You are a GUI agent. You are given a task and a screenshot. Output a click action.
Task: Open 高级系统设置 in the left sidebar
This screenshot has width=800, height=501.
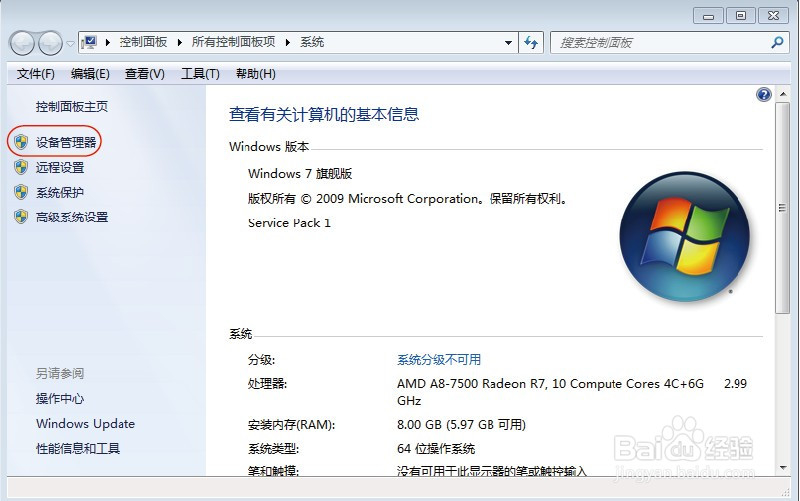click(x=72, y=217)
